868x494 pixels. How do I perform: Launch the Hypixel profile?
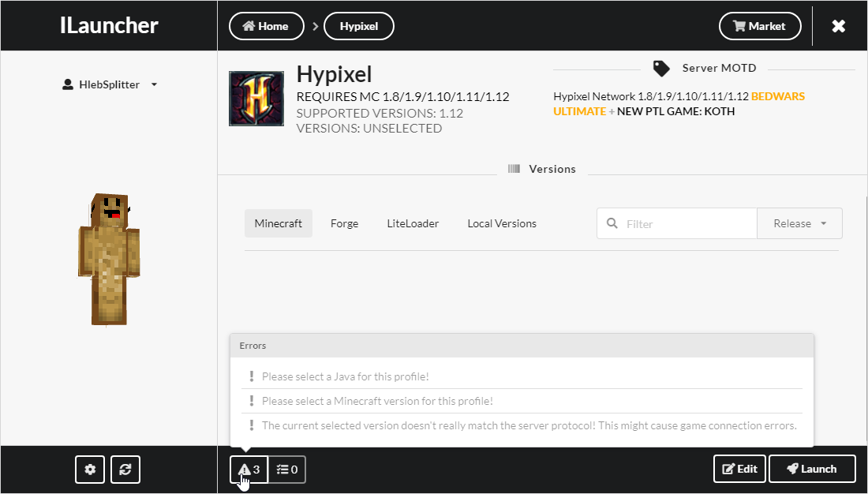812,468
